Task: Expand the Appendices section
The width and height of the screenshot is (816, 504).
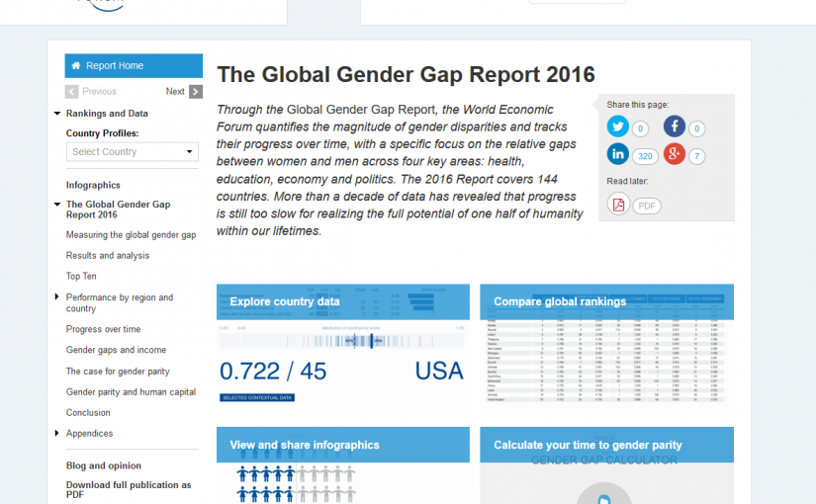Action: [57, 434]
